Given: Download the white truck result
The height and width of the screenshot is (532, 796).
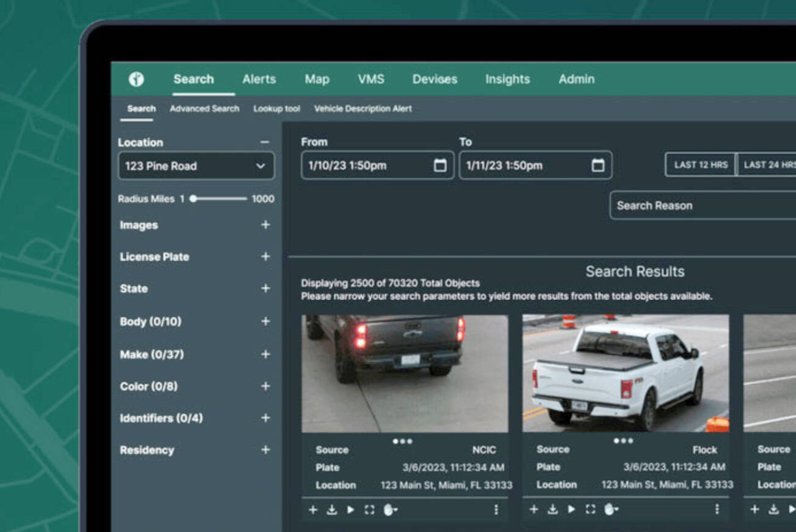Looking at the screenshot, I should (553, 509).
